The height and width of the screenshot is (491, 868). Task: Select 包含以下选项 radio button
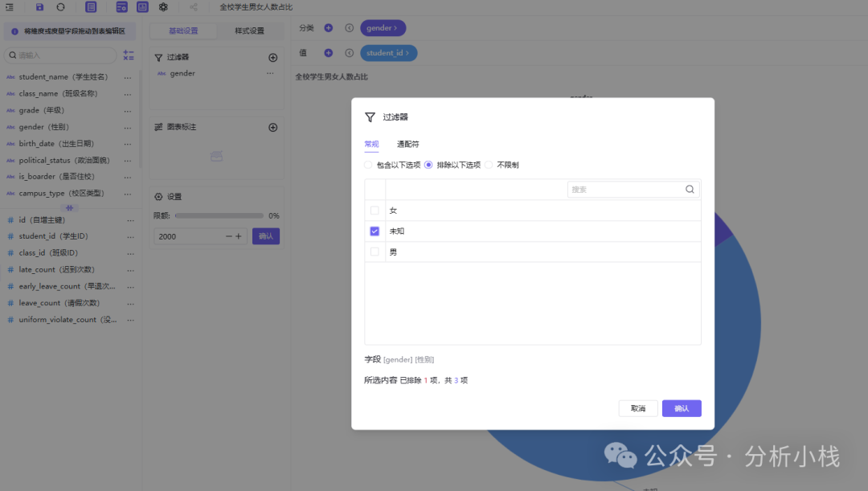click(x=368, y=165)
